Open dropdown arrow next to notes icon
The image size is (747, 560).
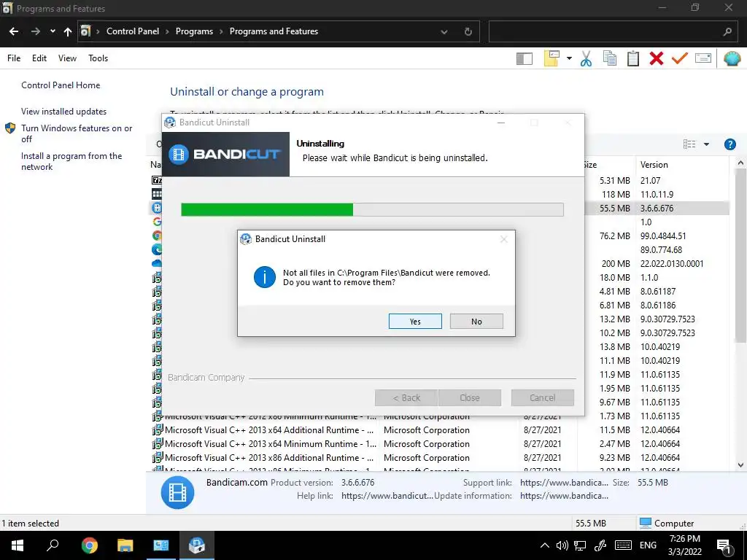pos(569,58)
